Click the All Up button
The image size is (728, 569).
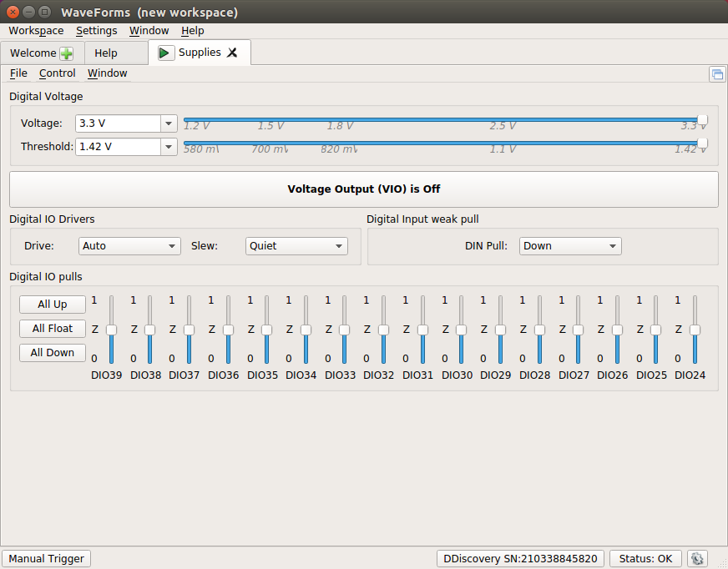pos(53,305)
